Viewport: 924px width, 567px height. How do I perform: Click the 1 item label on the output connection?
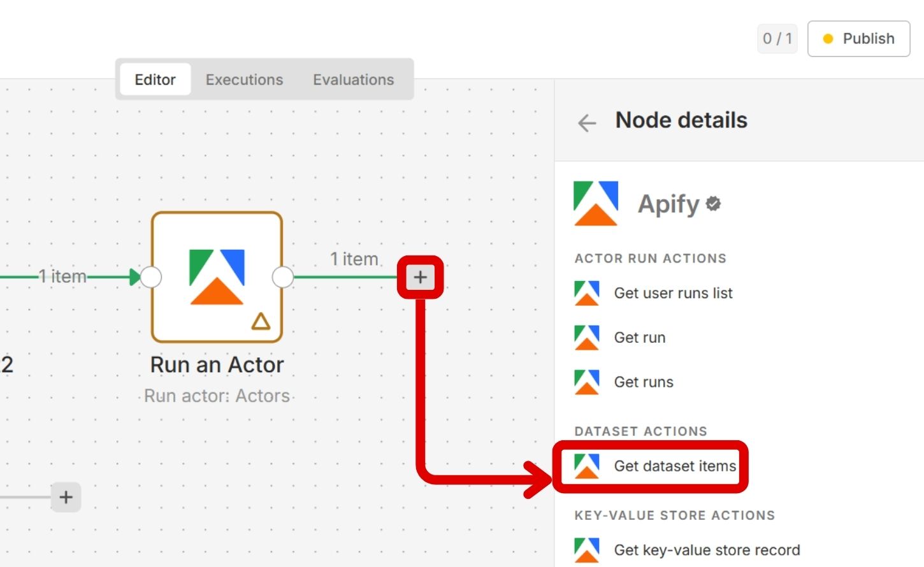[354, 259]
